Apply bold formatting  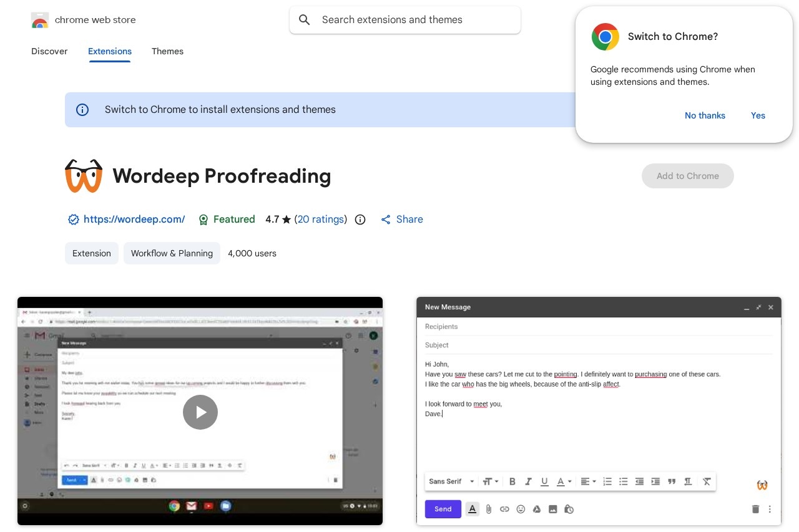512,481
